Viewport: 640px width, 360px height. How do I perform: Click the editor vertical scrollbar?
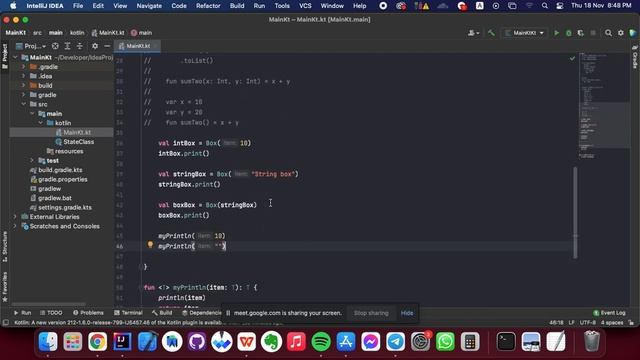point(575,212)
